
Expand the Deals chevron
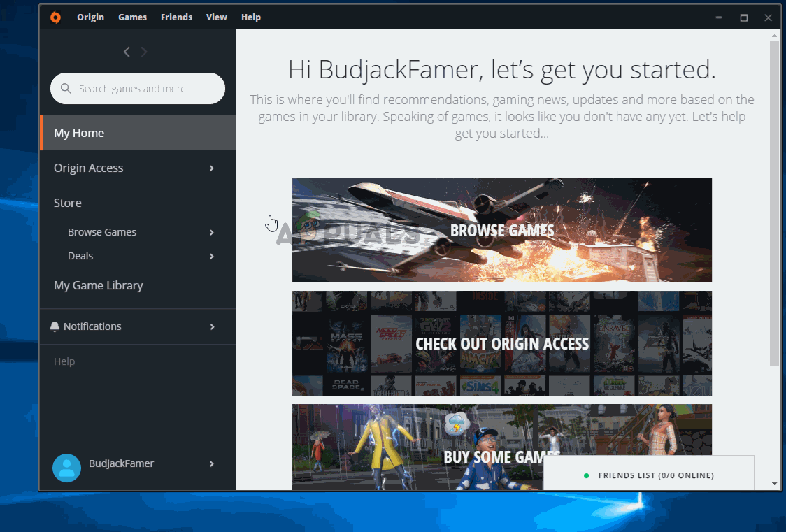[x=212, y=257]
